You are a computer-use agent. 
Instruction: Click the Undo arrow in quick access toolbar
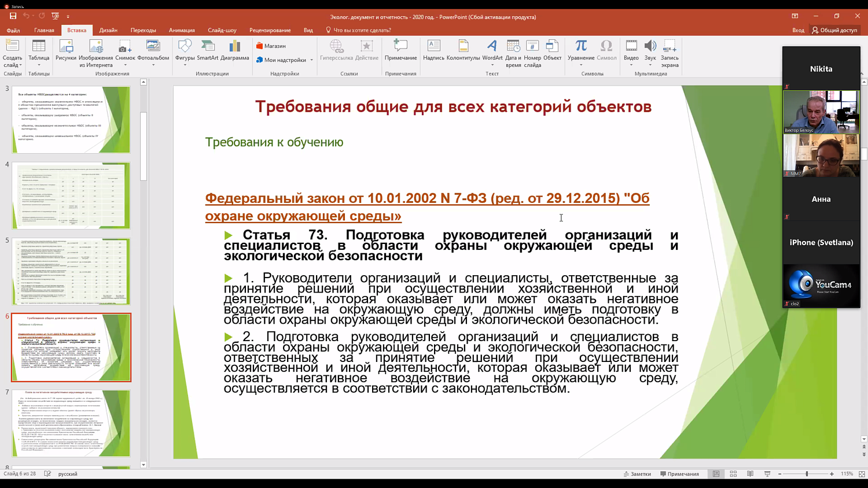pos(26,16)
